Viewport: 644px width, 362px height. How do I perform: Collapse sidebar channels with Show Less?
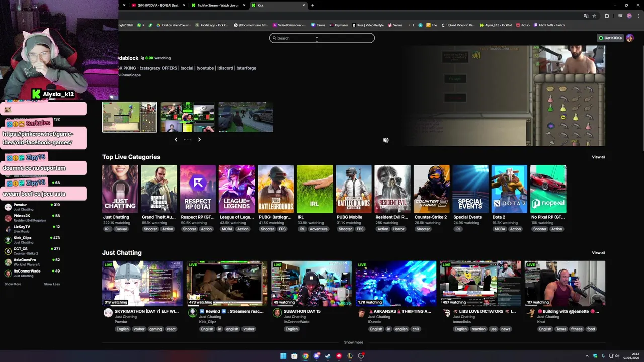pyautogui.click(x=52, y=284)
